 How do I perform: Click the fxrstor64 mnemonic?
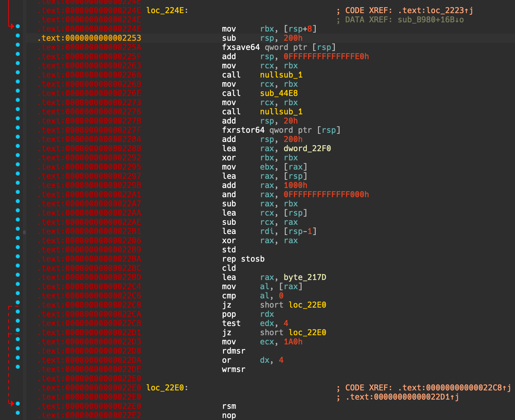[243, 130]
